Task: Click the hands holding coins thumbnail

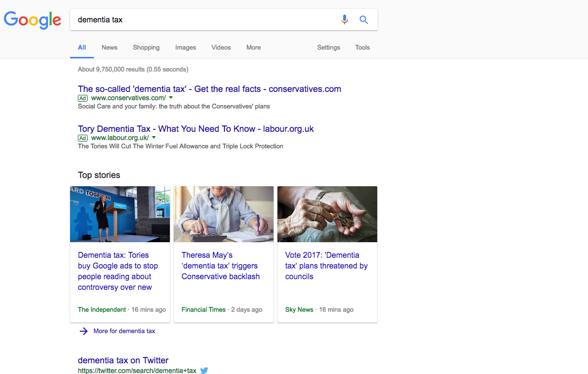Action: coord(327,214)
